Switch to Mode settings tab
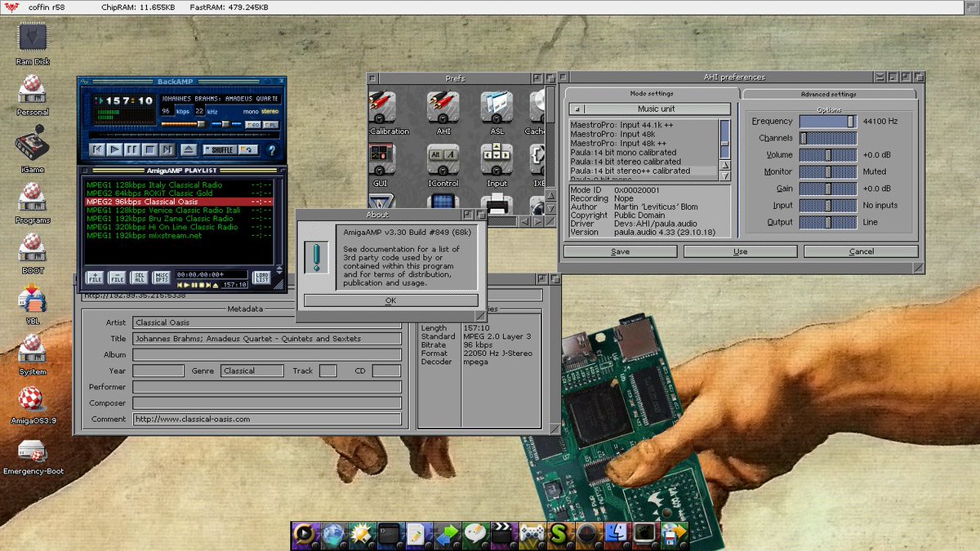This screenshot has width=980, height=551. coord(650,94)
